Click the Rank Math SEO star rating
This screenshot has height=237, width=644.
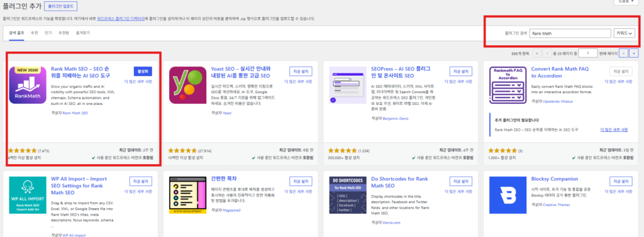(x=22, y=151)
